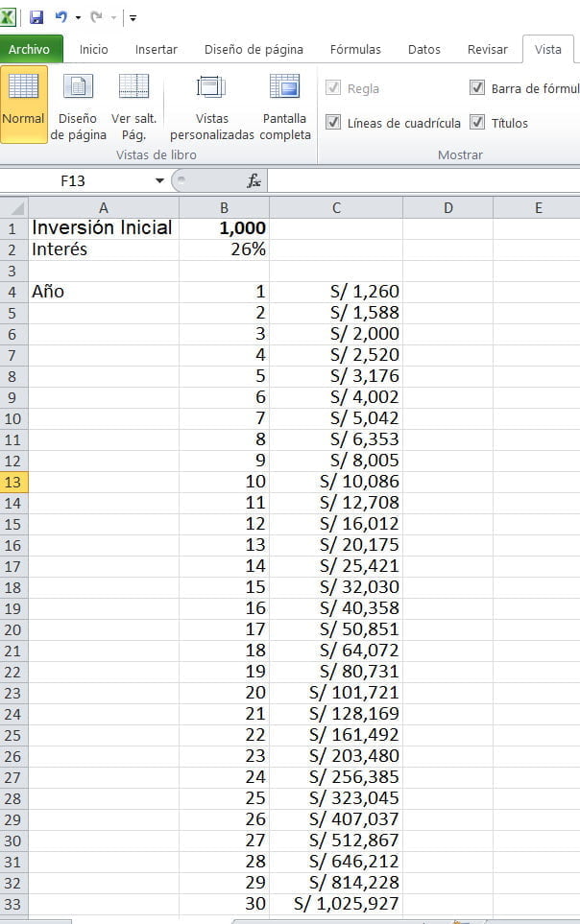
Task: Enable Pantalla completa view
Action: click(x=285, y=104)
